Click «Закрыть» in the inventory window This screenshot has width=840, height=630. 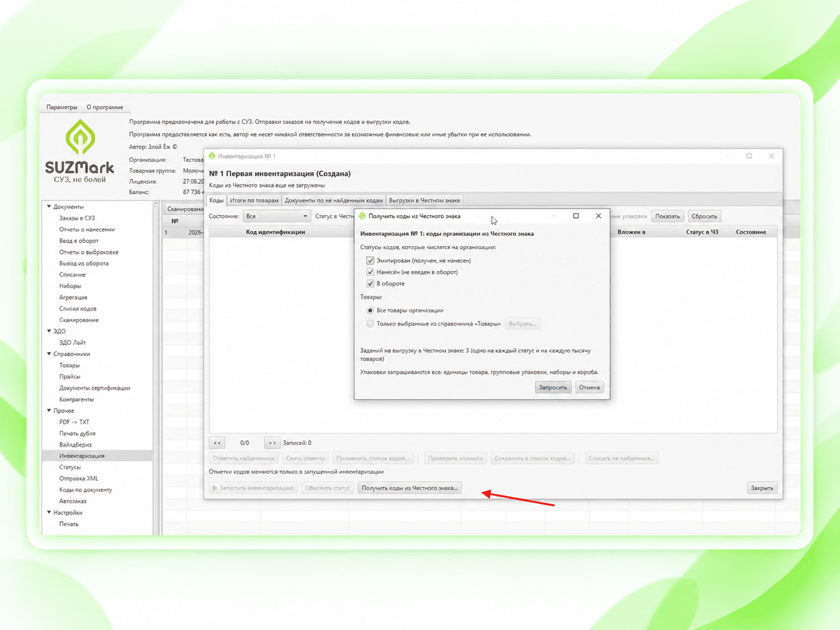pyautogui.click(x=762, y=488)
